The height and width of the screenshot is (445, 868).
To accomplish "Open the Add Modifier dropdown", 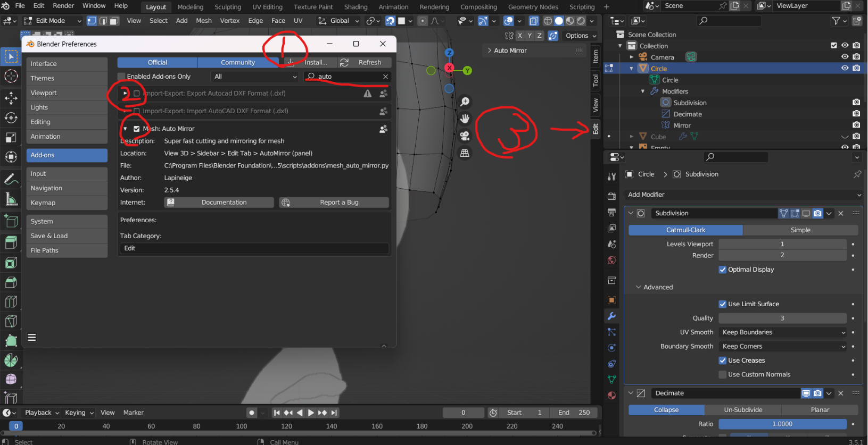I will 743,195.
